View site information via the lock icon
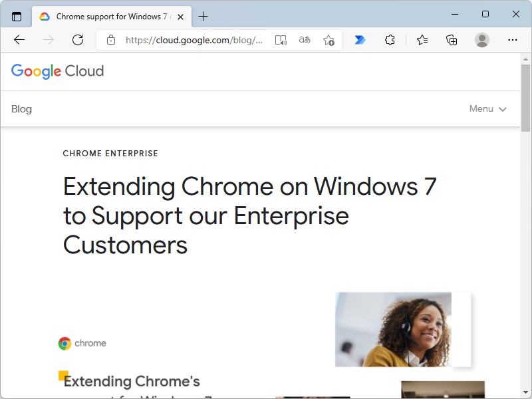 tap(111, 40)
